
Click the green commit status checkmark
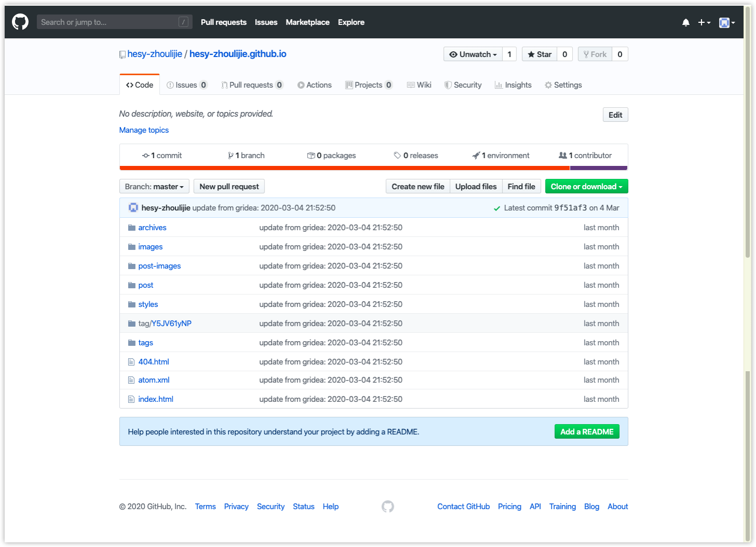pos(497,208)
